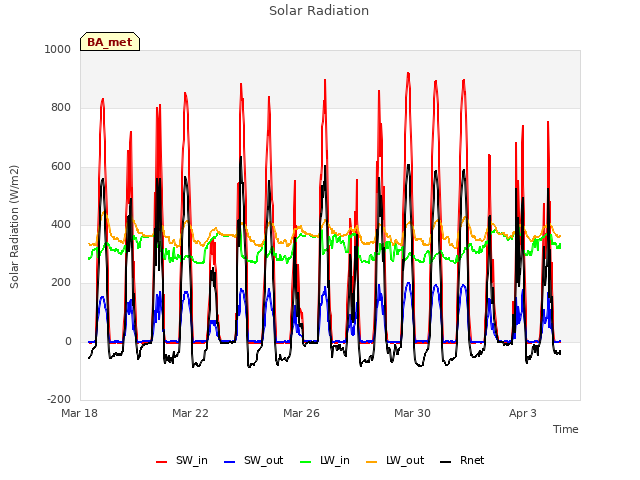The height and width of the screenshot is (480, 640).
Task: Click the 0 y-axis tick label
Action: 68,342
